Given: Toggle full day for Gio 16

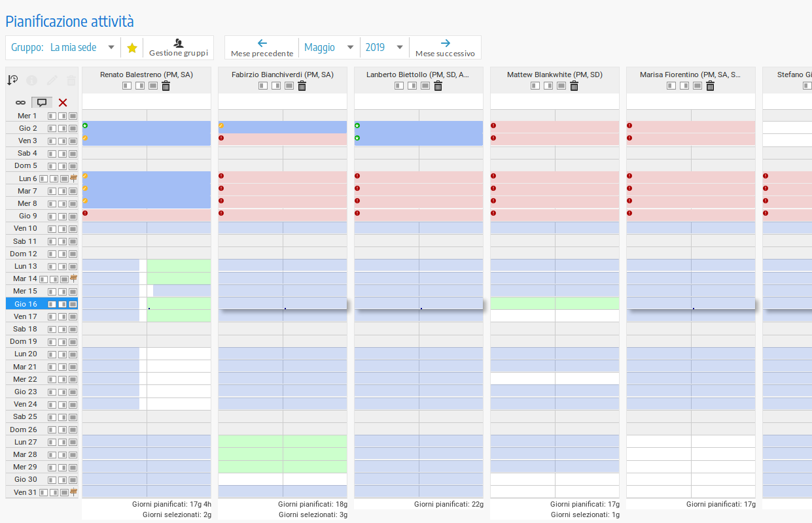Looking at the screenshot, I should [73, 304].
